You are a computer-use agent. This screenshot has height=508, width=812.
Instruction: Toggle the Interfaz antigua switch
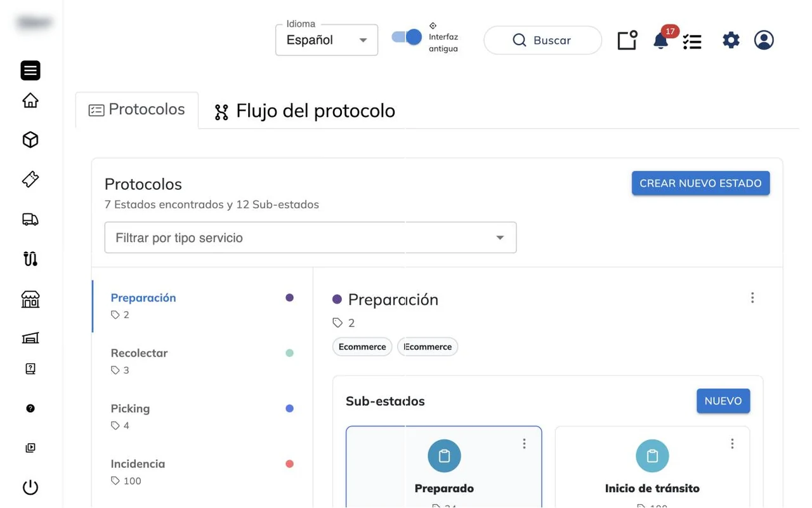tap(407, 37)
